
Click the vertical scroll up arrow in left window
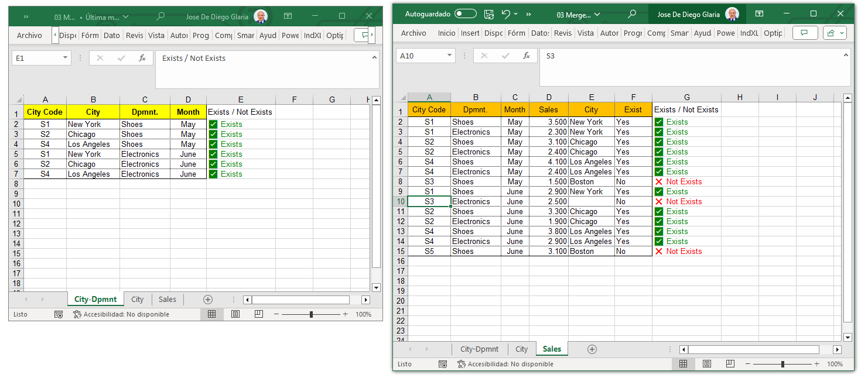pyautogui.click(x=376, y=100)
